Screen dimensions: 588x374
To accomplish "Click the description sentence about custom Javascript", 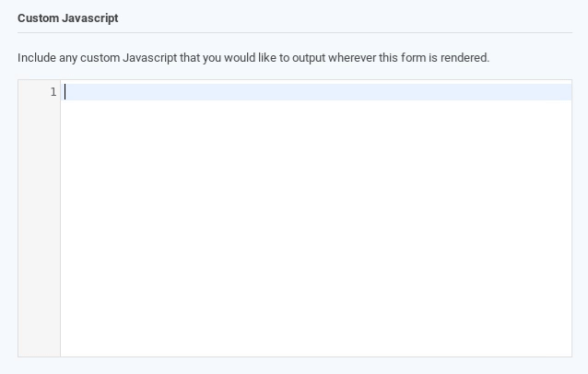I will (x=253, y=58).
